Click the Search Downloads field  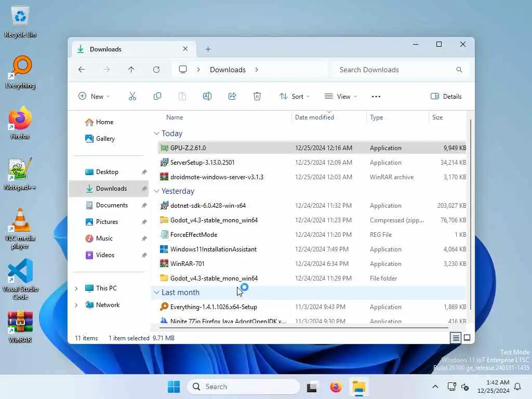[x=398, y=70]
